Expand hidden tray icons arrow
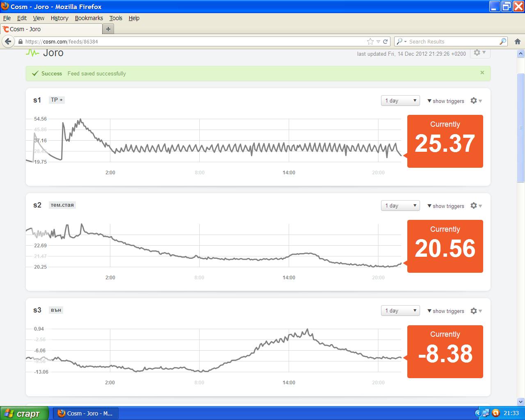Viewport: 525px width, 420px height. click(x=477, y=413)
